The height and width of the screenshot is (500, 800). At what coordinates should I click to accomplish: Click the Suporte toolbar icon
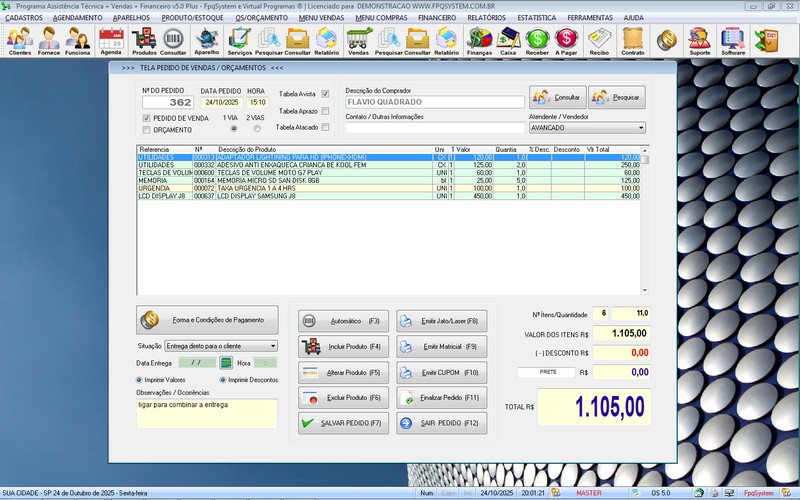[700, 40]
